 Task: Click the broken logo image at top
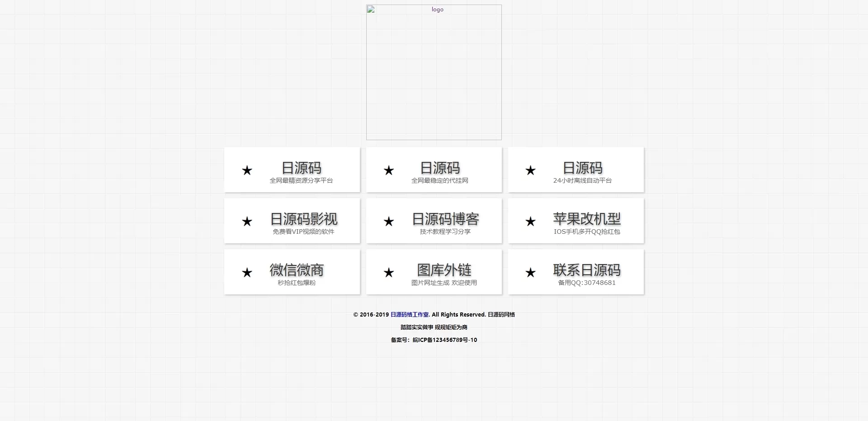(434, 72)
